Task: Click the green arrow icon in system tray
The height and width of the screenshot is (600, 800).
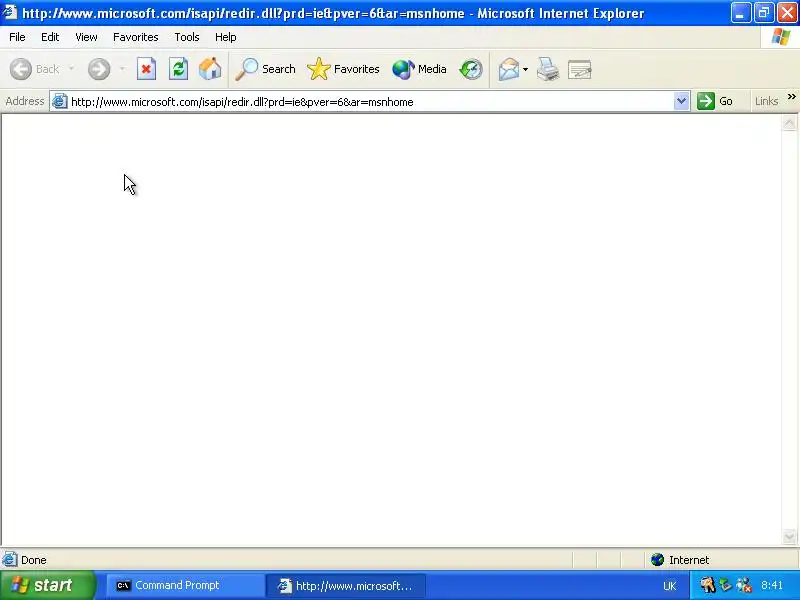Action: pyautogui.click(x=725, y=585)
